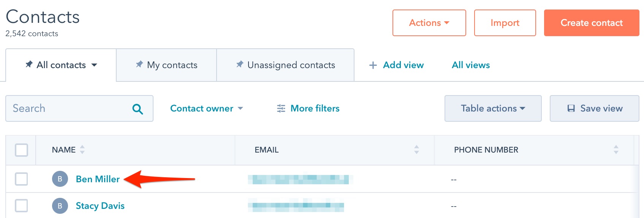
Task: Click the pin icon on All contacts tab
Action: tap(29, 64)
